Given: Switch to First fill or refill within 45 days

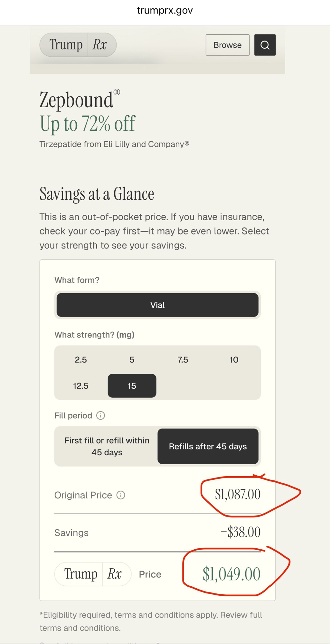Looking at the screenshot, I should [107, 446].
